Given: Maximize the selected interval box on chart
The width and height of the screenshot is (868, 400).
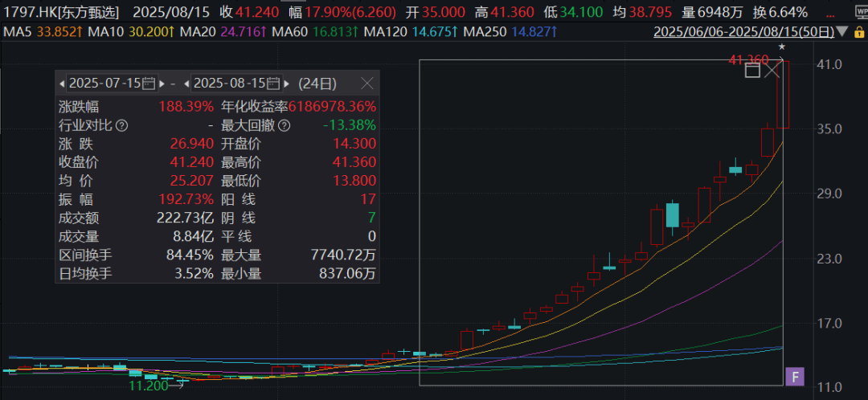Looking at the screenshot, I should click(752, 70).
